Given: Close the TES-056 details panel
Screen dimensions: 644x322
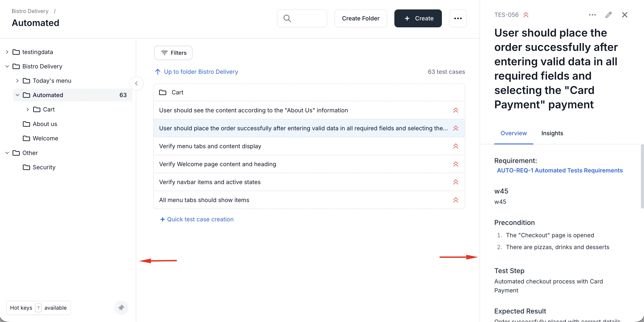Looking at the screenshot, I should (x=625, y=15).
